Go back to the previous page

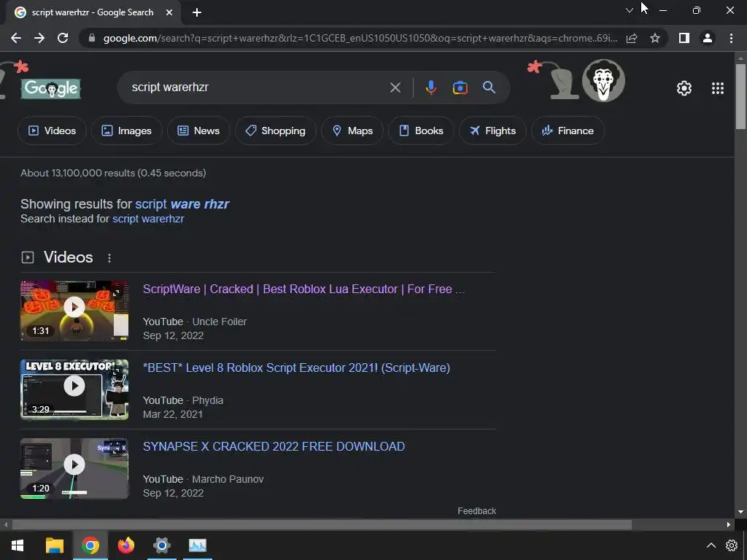click(x=16, y=38)
